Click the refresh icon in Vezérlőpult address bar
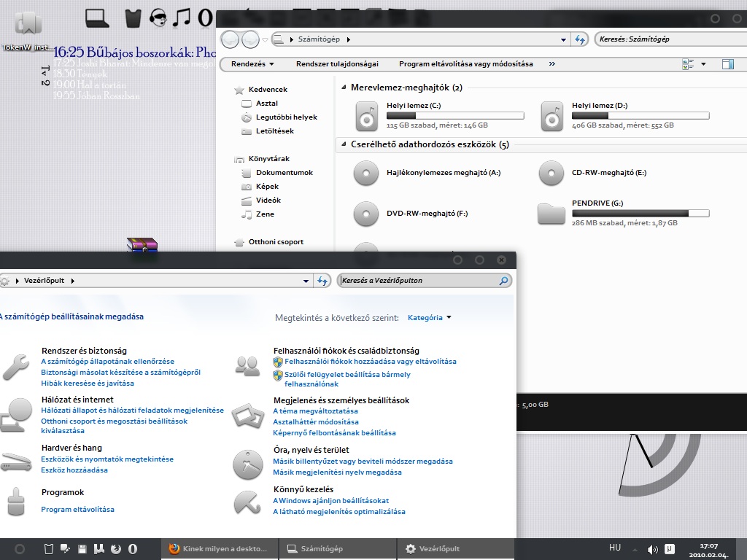The width and height of the screenshot is (747, 560). pyautogui.click(x=322, y=281)
